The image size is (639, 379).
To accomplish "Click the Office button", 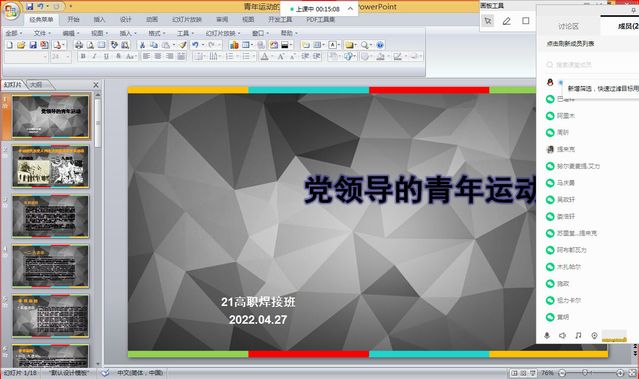I will point(11,11).
